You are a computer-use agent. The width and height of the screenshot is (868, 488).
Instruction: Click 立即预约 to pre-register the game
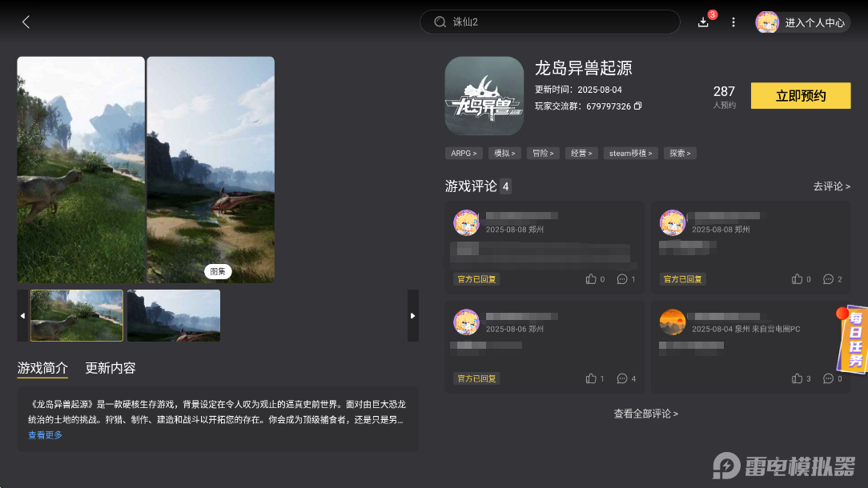click(x=800, y=95)
